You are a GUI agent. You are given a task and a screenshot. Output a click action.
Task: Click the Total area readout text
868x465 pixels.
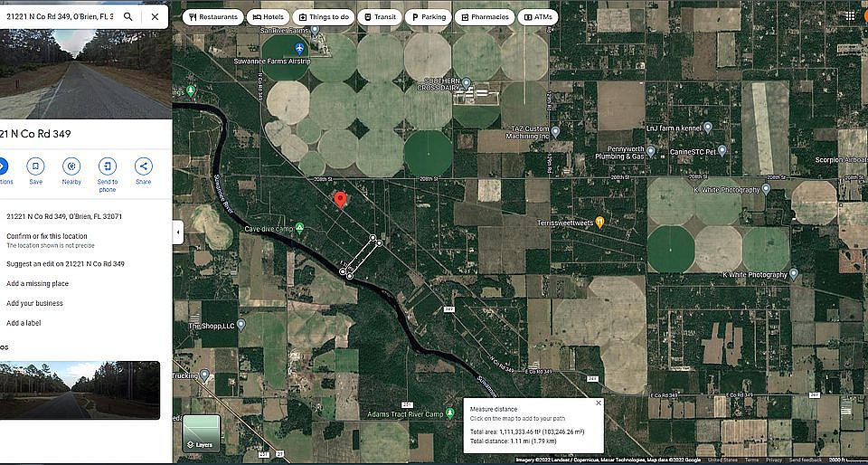(x=527, y=432)
